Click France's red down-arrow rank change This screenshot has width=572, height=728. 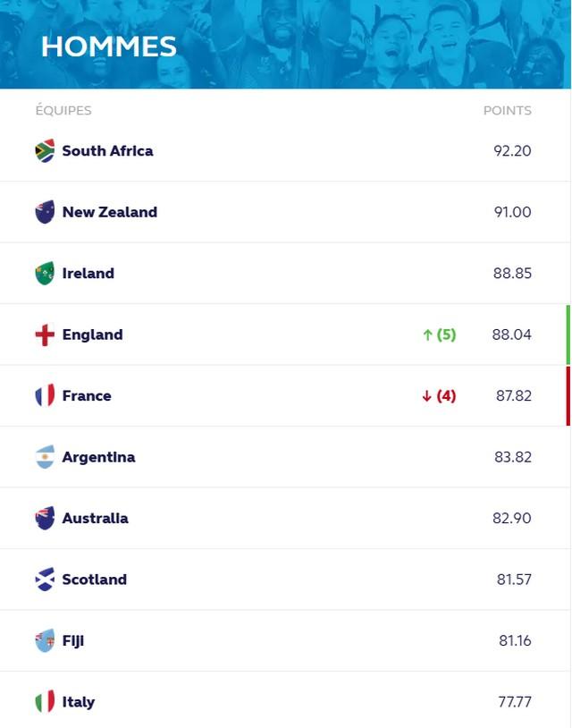[x=439, y=395]
